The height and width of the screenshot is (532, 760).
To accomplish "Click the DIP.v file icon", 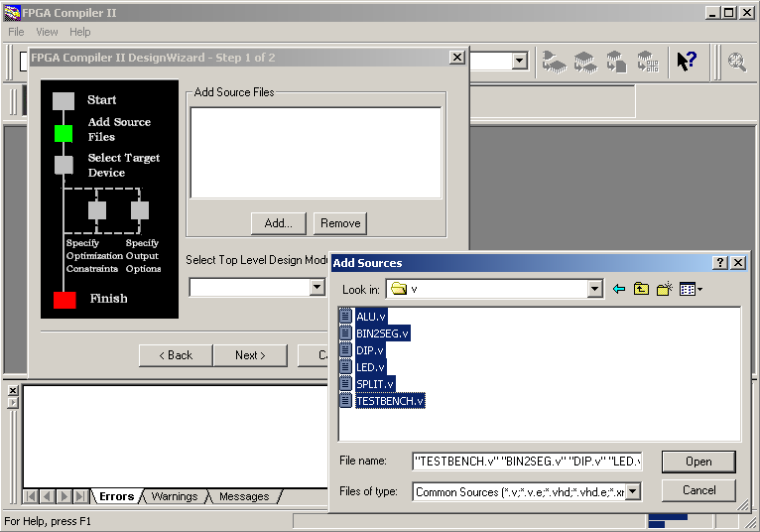I will point(345,349).
